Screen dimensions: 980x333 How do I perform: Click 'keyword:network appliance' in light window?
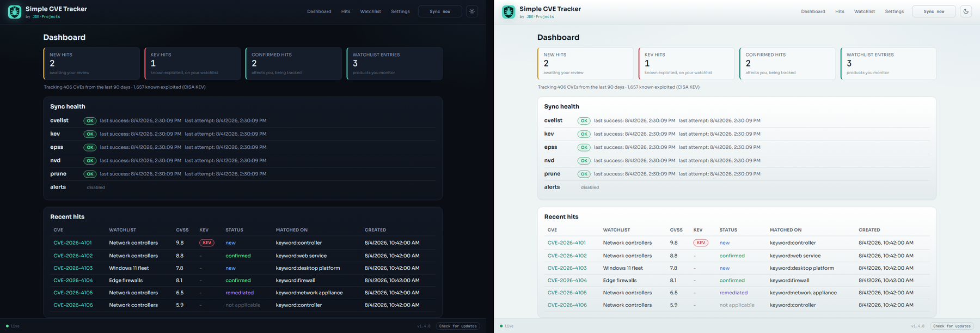(x=803, y=293)
